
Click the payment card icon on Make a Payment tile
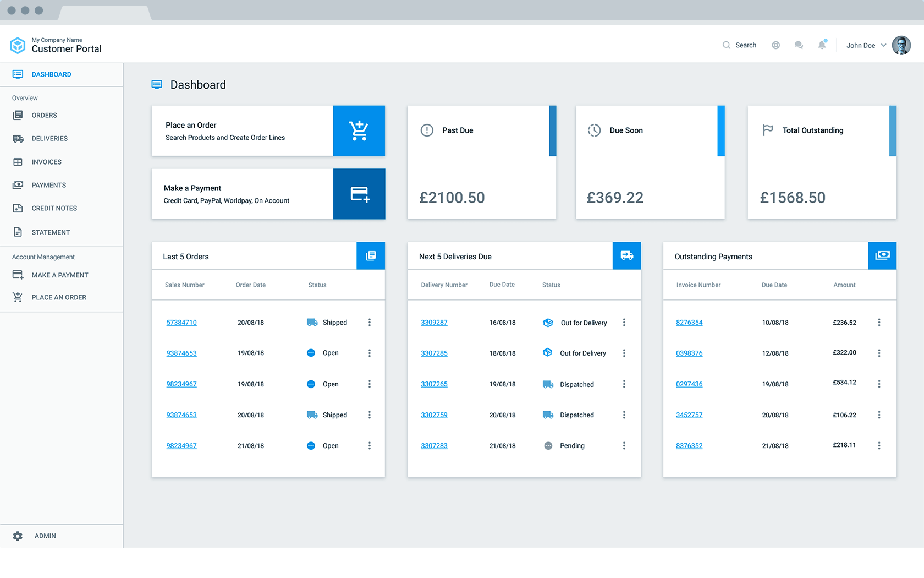point(359,194)
